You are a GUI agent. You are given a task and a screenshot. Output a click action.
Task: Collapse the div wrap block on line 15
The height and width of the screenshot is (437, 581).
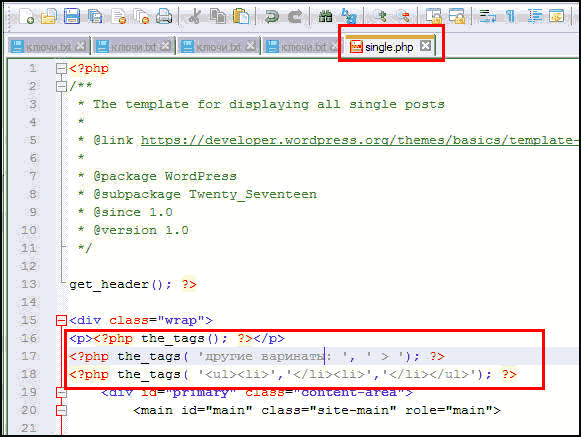(x=61, y=320)
